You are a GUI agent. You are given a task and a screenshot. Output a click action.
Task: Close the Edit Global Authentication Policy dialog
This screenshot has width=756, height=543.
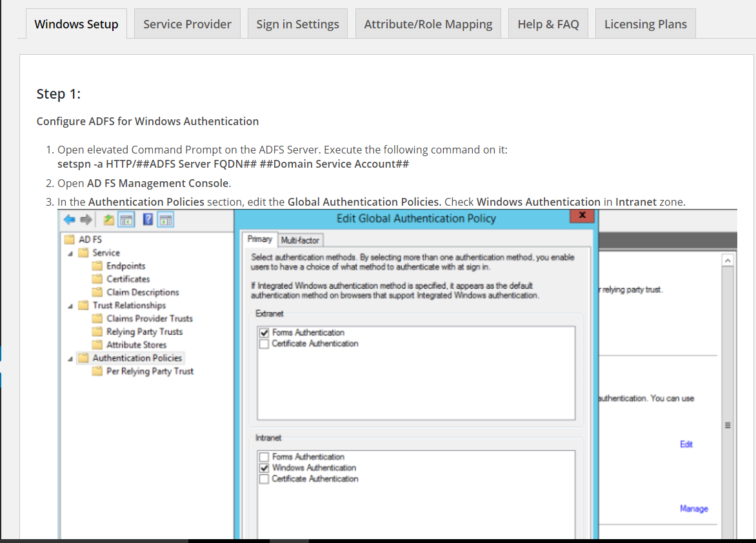click(x=582, y=215)
